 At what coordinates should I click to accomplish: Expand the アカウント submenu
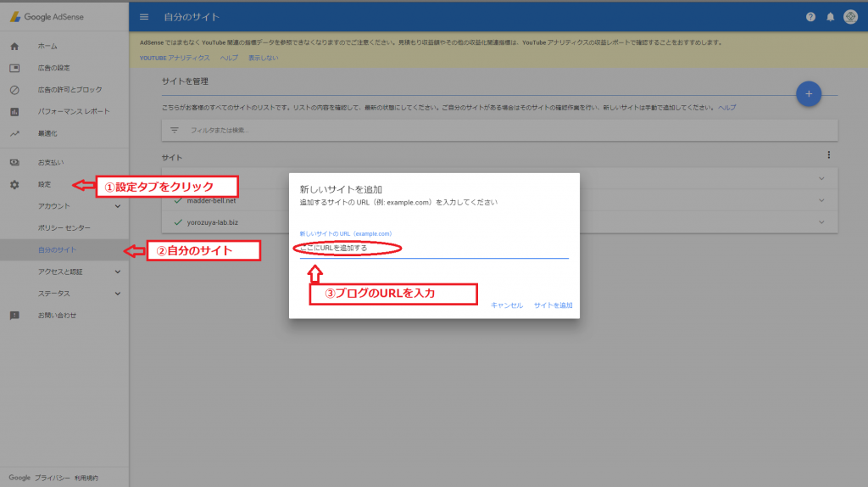click(117, 206)
